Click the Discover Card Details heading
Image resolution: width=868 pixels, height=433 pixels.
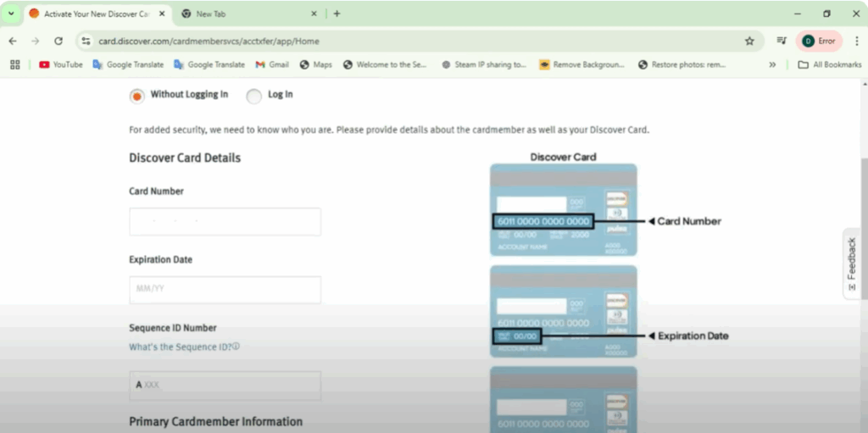[185, 158]
